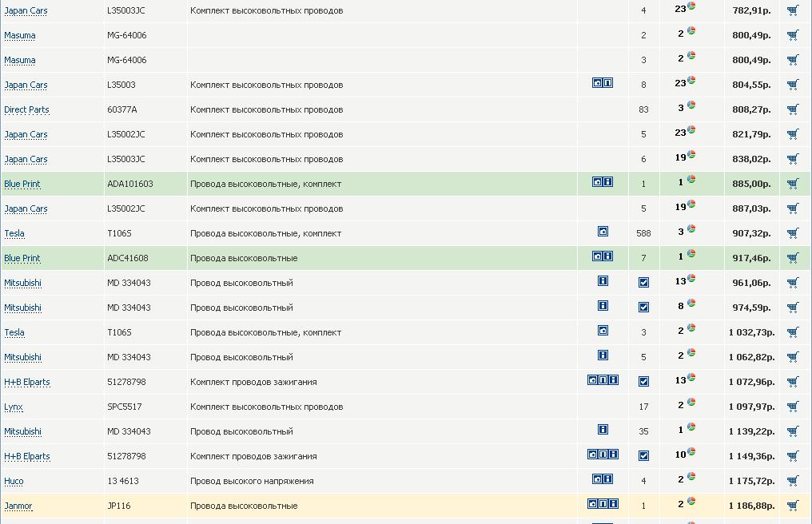Open info icon for Mitsubishi at 1 139,22р.
812x524 pixels.
click(603, 429)
